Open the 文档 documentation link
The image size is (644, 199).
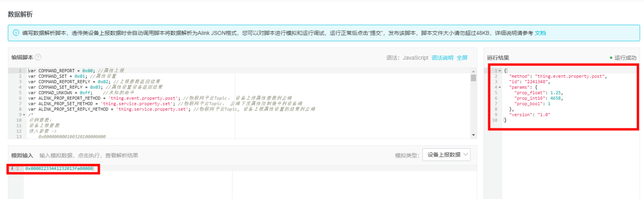click(x=540, y=33)
